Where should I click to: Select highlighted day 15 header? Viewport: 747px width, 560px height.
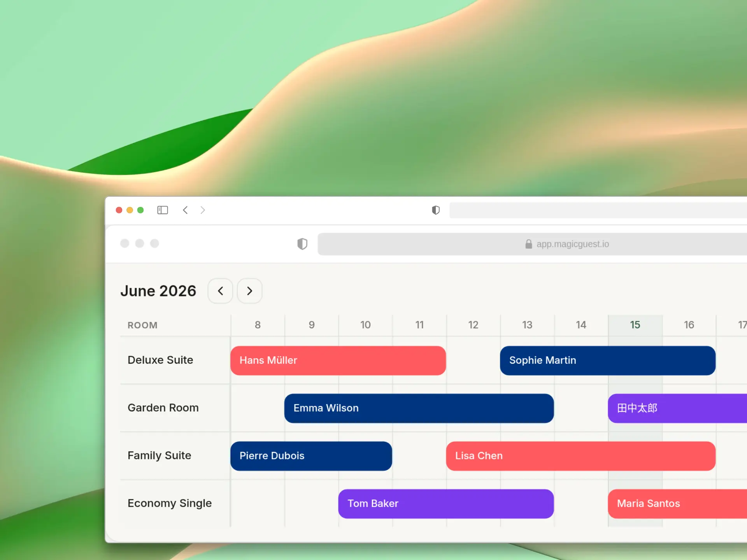coord(635,325)
